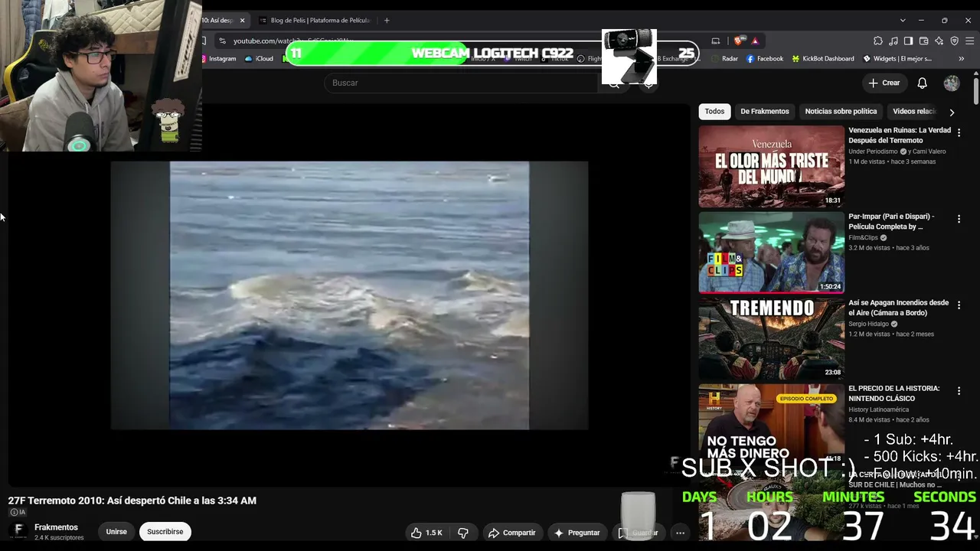Select the Videos relacionados chip
980x551 pixels.
coord(914,112)
